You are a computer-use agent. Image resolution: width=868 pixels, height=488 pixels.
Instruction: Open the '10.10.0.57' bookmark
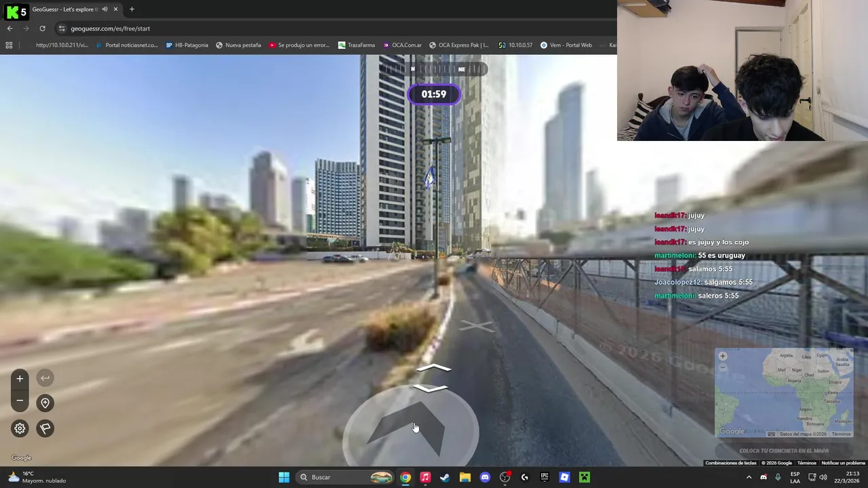515,45
